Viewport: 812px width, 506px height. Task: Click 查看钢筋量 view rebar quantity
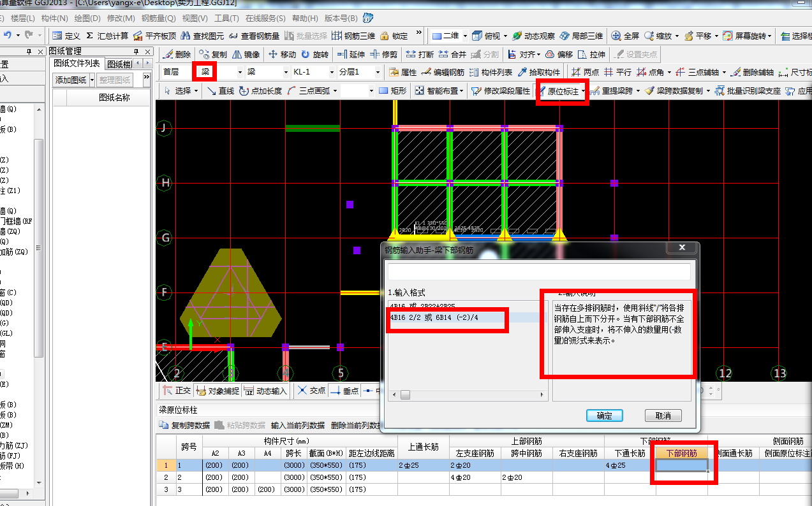254,36
